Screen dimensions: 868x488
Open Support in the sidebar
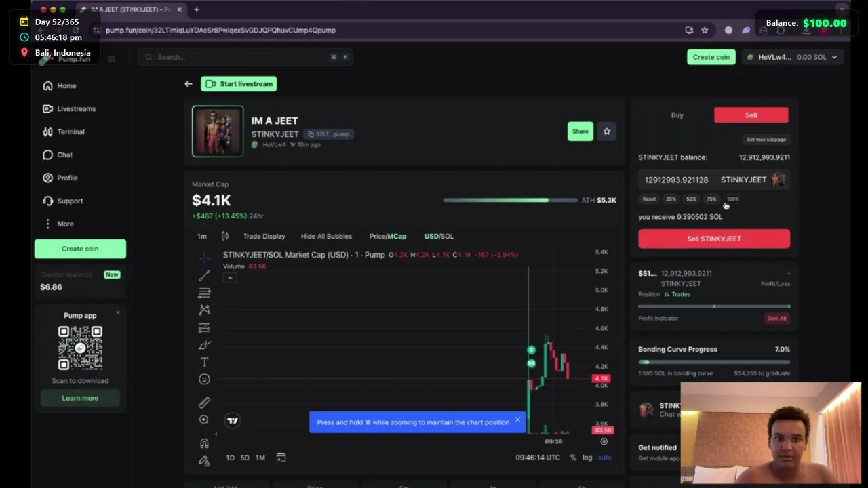63,201
